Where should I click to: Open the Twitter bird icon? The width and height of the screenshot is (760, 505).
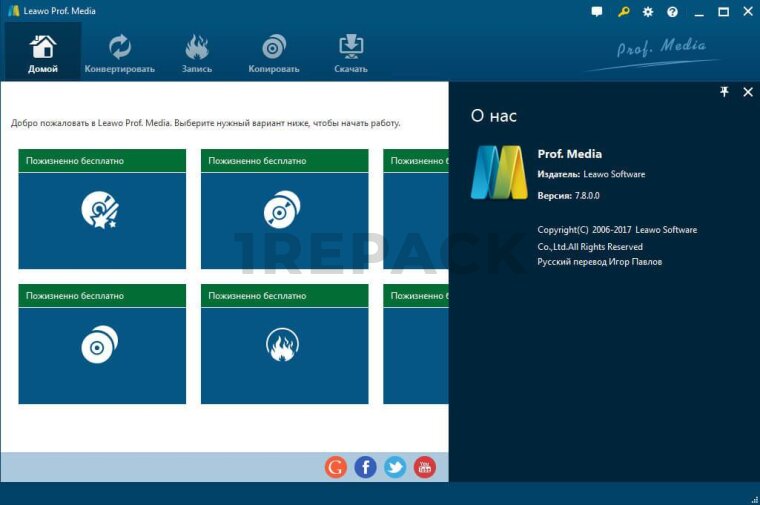[395, 467]
